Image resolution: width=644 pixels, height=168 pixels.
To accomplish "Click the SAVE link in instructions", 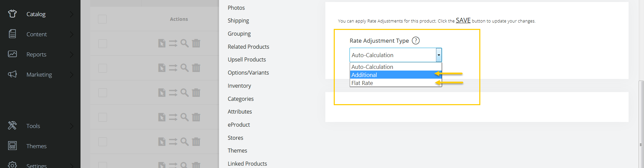I will coord(463,20).
